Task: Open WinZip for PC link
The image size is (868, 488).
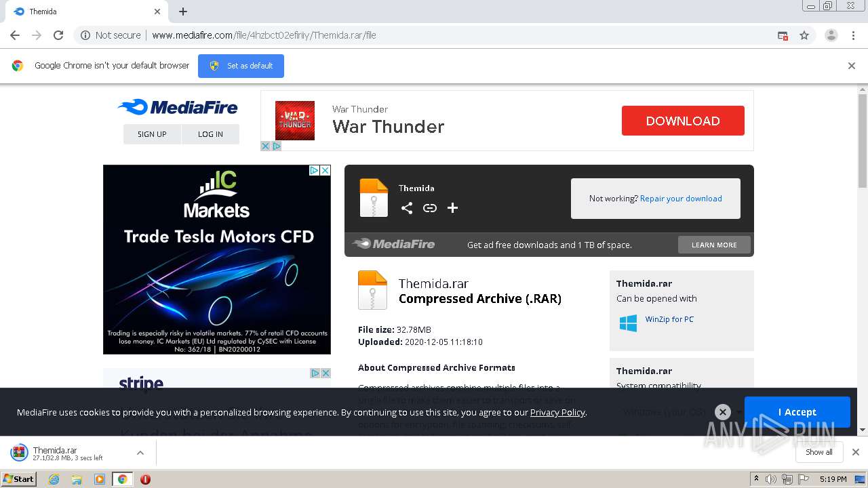Action: point(669,319)
